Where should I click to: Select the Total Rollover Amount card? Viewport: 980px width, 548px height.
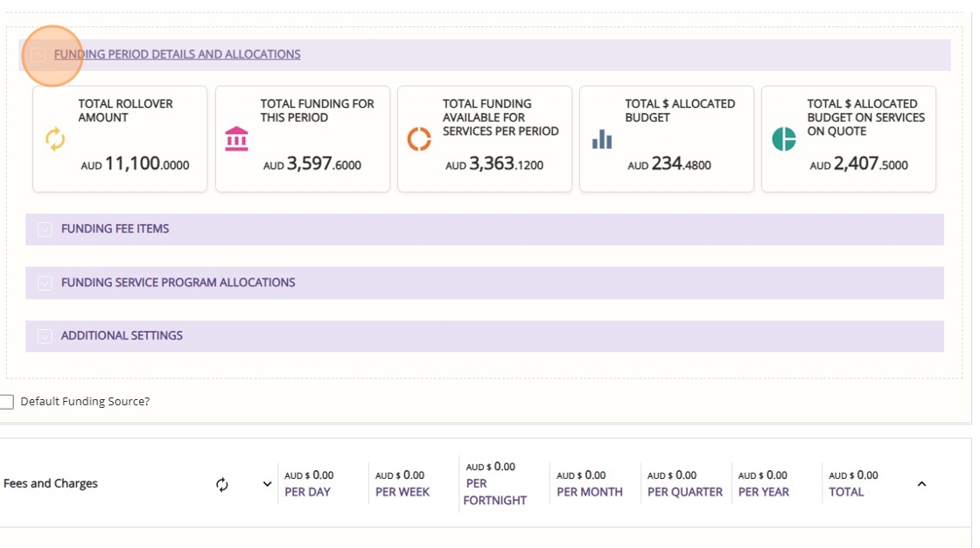coord(120,139)
